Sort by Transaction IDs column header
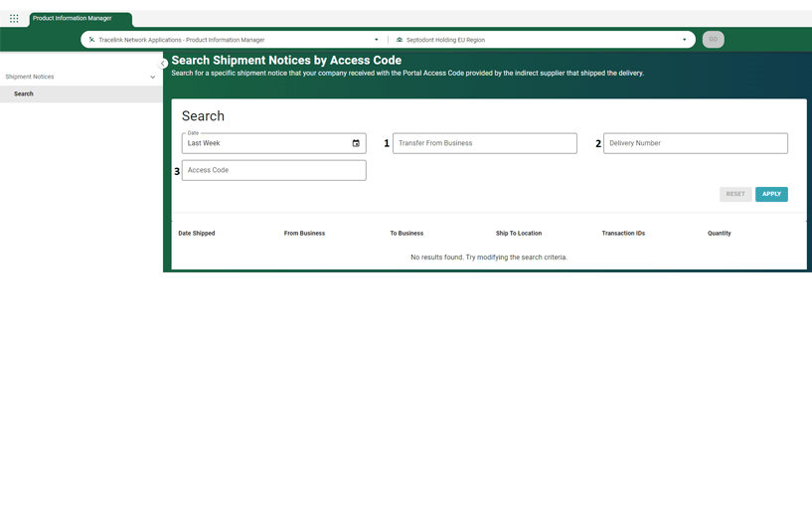The image size is (812, 522). (623, 234)
